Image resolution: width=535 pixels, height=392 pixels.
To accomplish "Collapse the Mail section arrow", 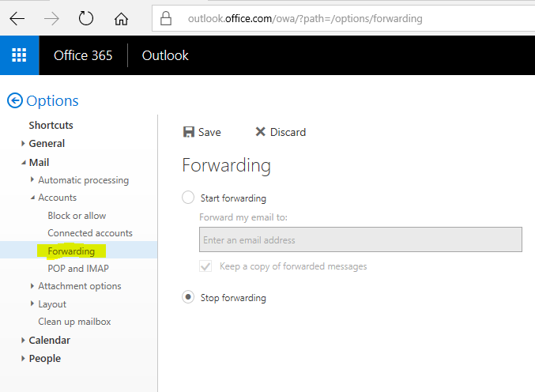I will [23, 163].
